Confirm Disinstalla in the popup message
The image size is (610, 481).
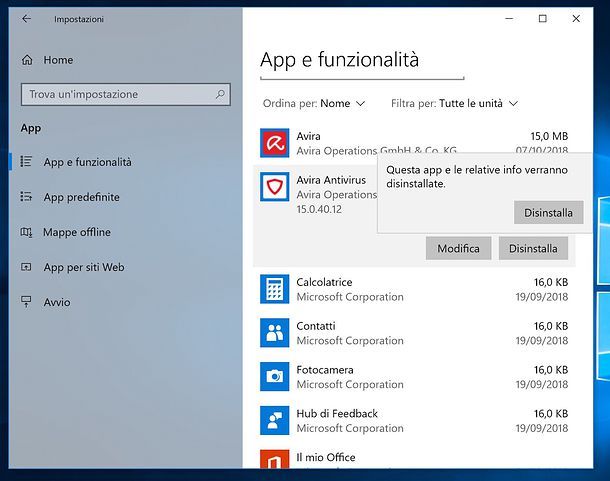pyautogui.click(x=549, y=212)
